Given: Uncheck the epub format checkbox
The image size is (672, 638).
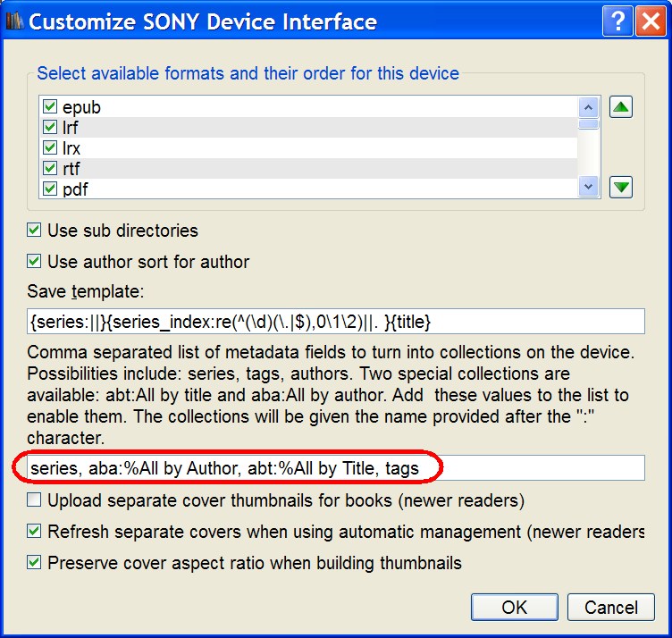Looking at the screenshot, I should pyautogui.click(x=50, y=107).
